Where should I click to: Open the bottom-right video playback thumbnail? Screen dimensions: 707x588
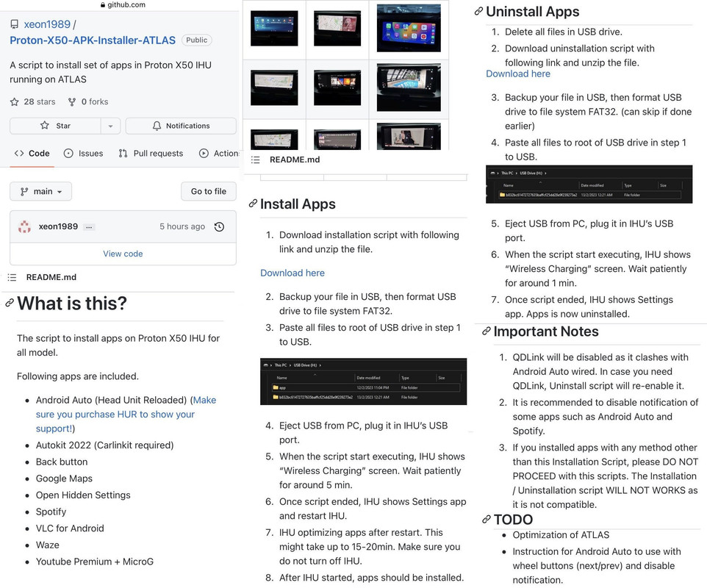[409, 136]
